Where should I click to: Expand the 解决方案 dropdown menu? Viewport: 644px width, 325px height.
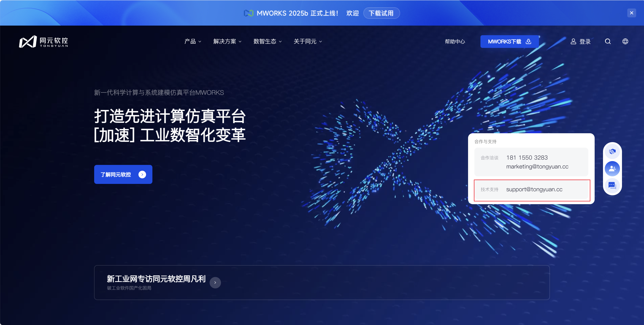click(x=227, y=42)
